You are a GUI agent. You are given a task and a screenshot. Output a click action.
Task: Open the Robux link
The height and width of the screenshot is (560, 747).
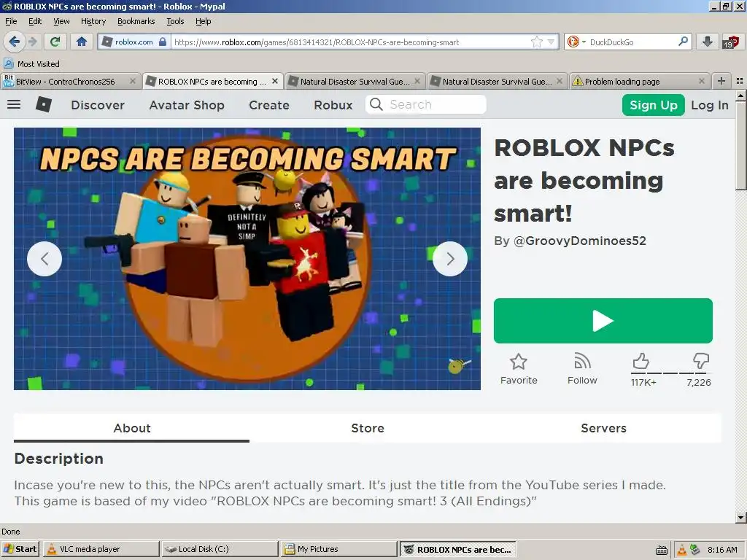(333, 105)
